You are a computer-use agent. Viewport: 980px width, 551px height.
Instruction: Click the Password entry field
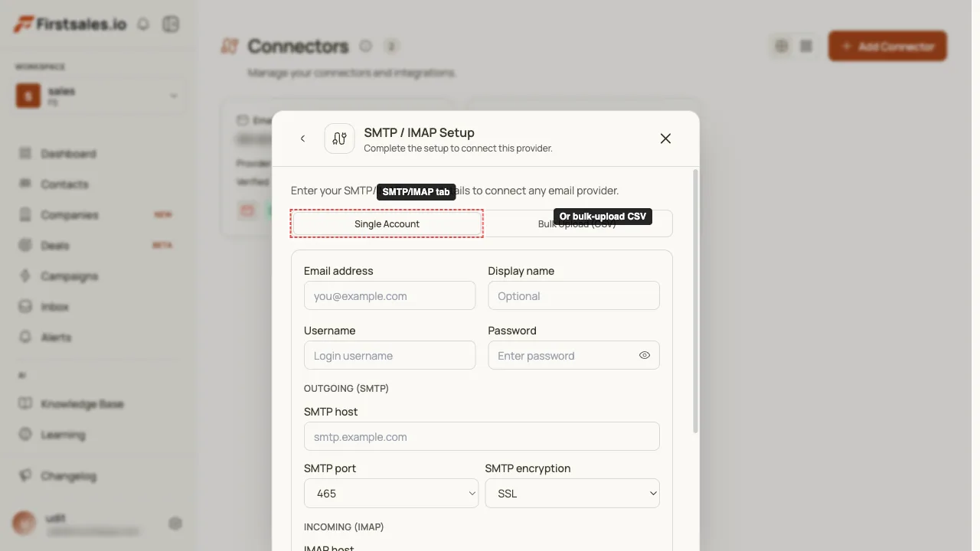[573, 355]
